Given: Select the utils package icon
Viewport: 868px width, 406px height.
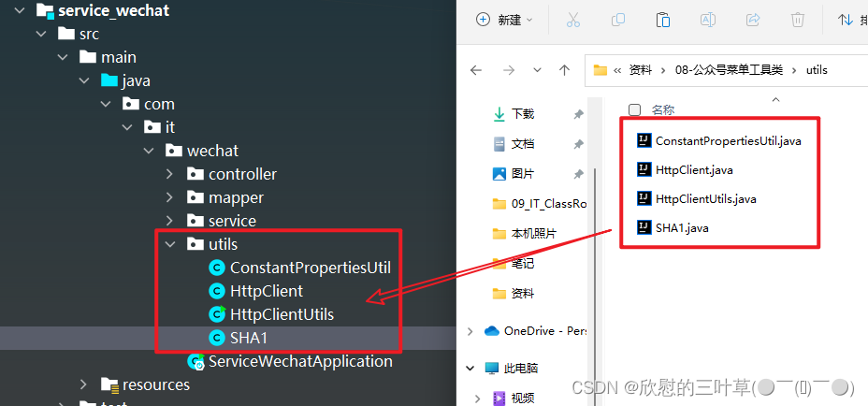Looking at the screenshot, I should [195, 244].
